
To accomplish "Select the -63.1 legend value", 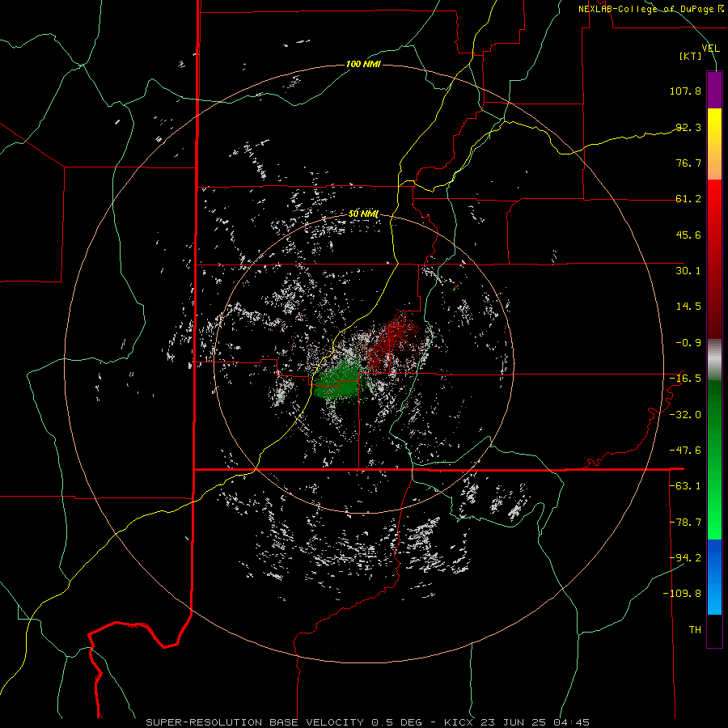I will tap(685, 486).
